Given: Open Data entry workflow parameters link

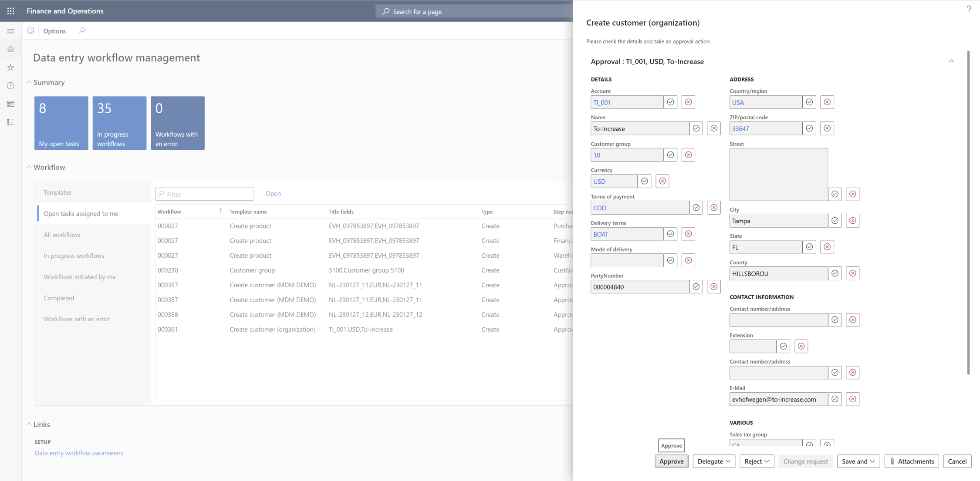Looking at the screenshot, I should tap(79, 453).
